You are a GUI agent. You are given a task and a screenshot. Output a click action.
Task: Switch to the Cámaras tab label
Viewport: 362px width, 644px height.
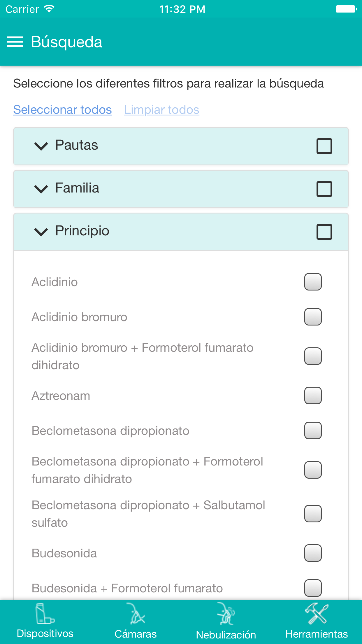pyautogui.click(x=136, y=634)
